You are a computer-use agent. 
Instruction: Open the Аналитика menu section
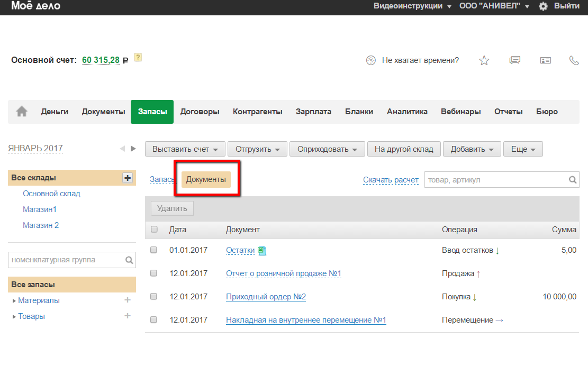pyautogui.click(x=406, y=112)
